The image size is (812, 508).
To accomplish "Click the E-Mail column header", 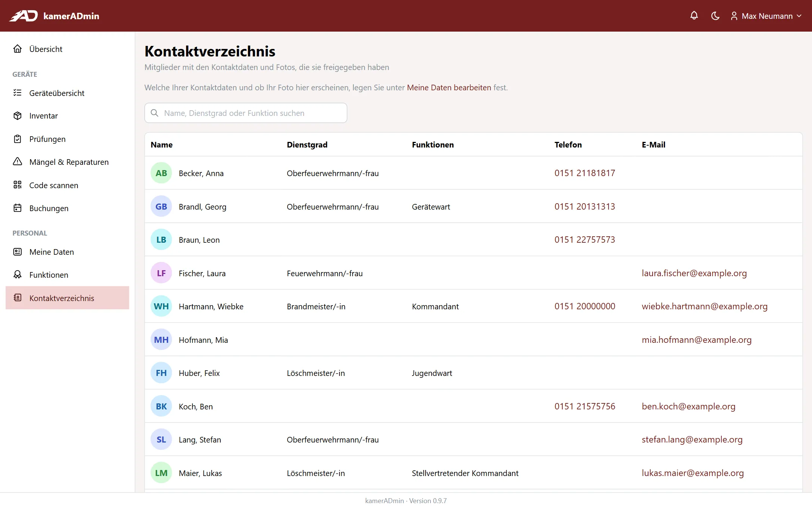I will [x=653, y=144].
